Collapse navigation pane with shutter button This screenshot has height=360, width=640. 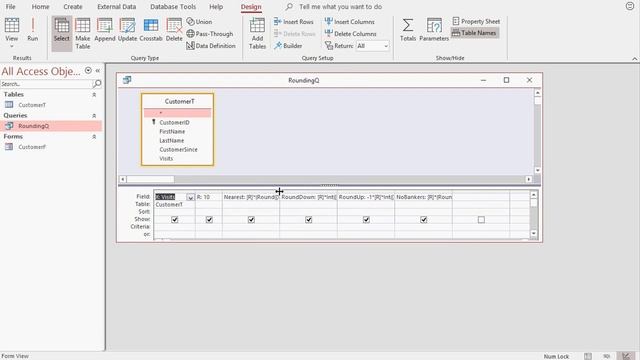[x=98, y=71]
